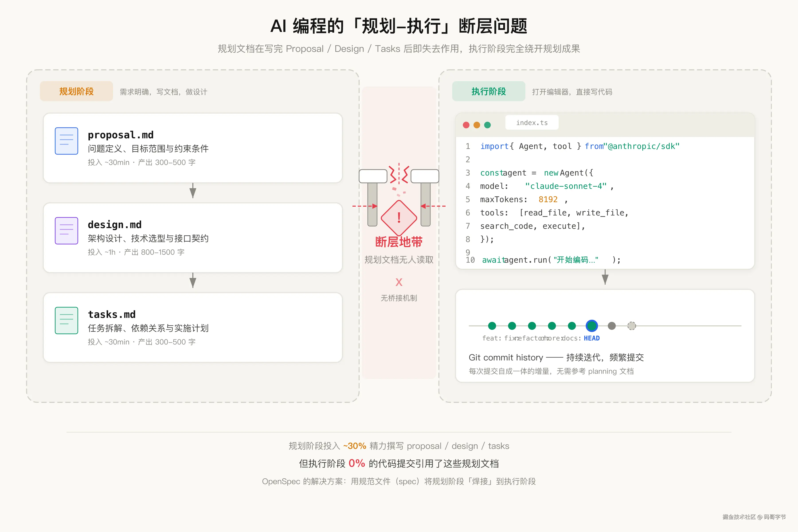Click the green window dot in editor
The image size is (798, 532).
click(487, 125)
